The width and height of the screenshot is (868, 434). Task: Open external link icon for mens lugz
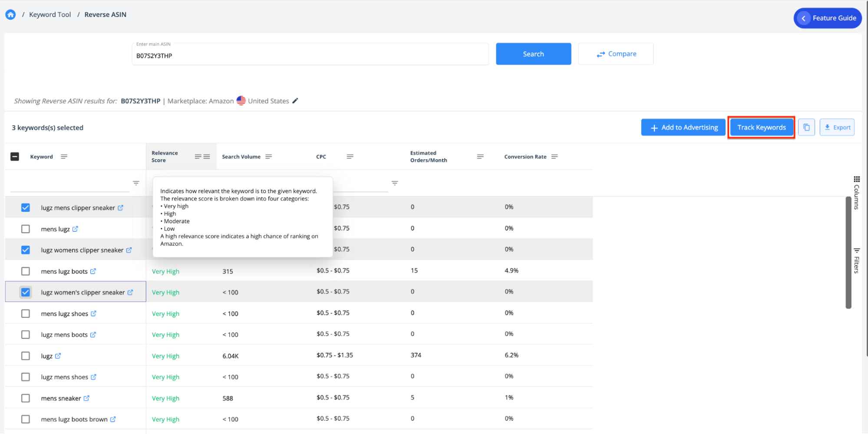(x=75, y=229)
